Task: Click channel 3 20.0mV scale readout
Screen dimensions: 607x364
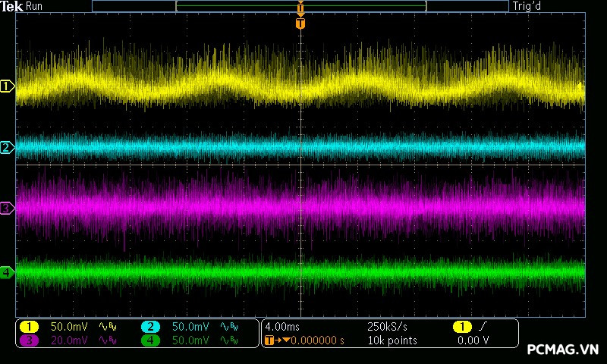Action: pos(68,340)
